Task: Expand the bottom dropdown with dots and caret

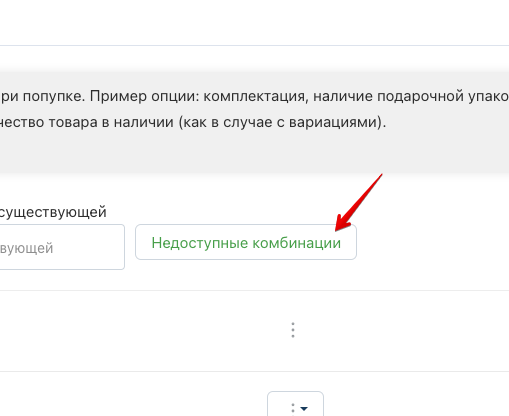Action: click(x=295, y=405)
